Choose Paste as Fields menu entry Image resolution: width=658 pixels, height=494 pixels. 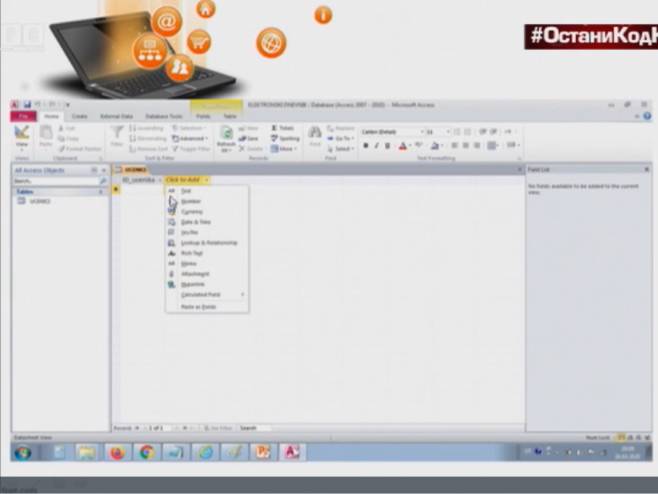pos(207,307)
